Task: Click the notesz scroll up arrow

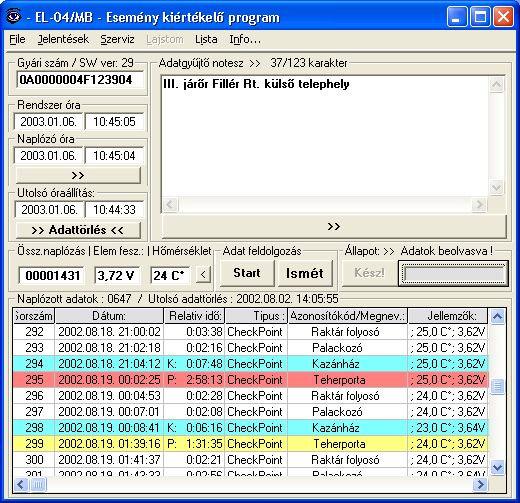Action: [x=497, y=85]
